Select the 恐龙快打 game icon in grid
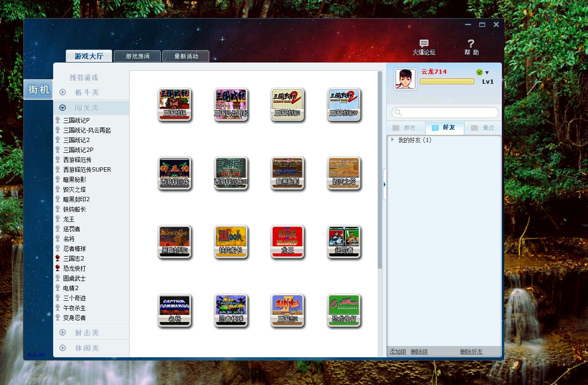Image resolution: width=588 pixels, height=385 pixels. click(x=344, y=310)
